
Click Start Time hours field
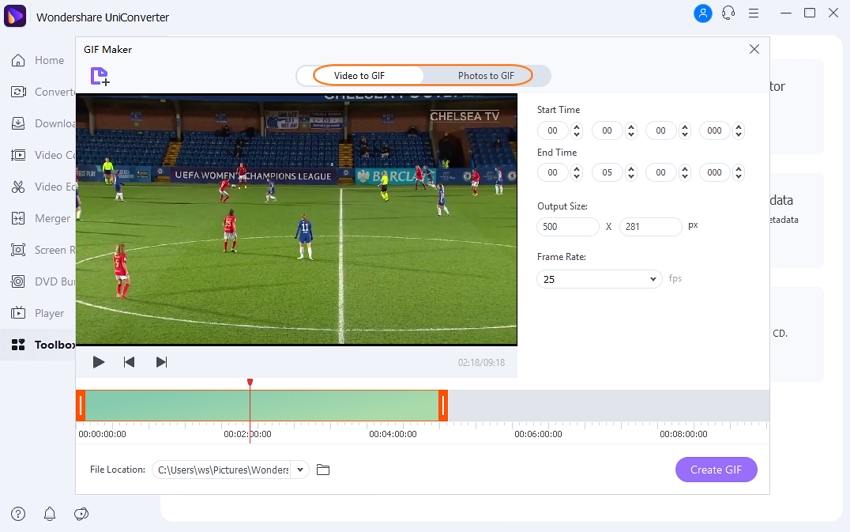pyautogui.click(x=552, y=131)
